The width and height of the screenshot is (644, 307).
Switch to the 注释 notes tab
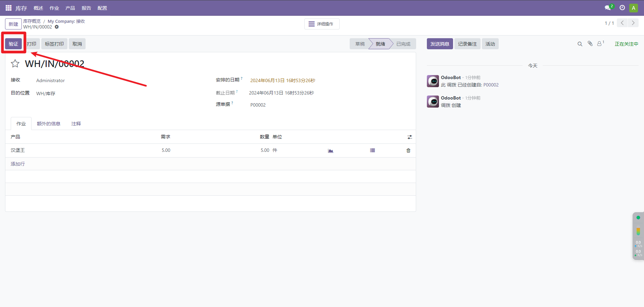click(x=76, y=124)
